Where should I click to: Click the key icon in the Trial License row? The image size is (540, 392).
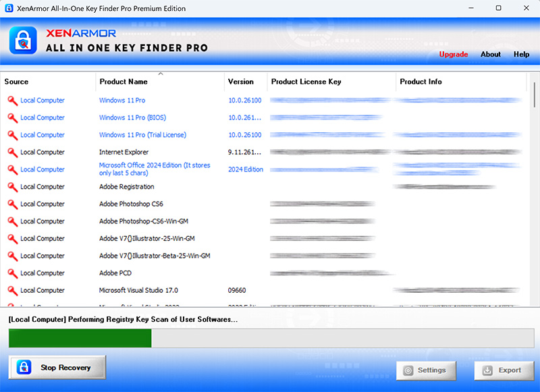(12, 135)
